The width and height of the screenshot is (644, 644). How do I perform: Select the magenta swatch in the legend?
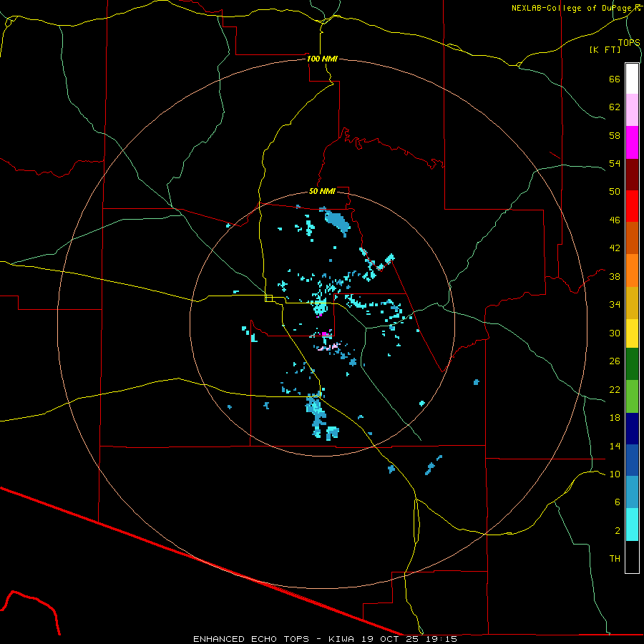tap(632, 142)
